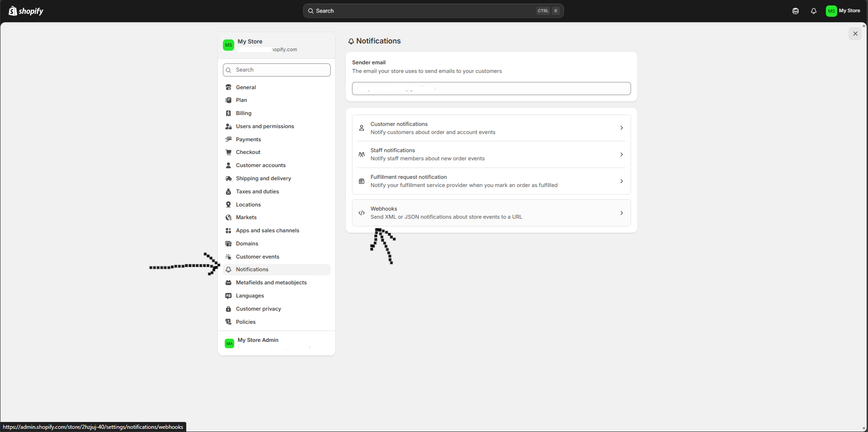Click the Notifications bell icon in sidebar
Viewport: 868px width, 432px height.
coord(229,269)
